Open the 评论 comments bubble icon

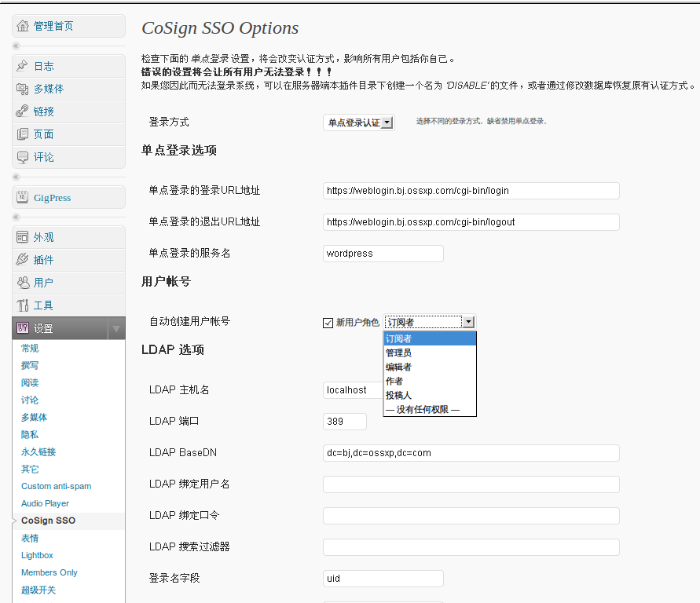point(22,157)
